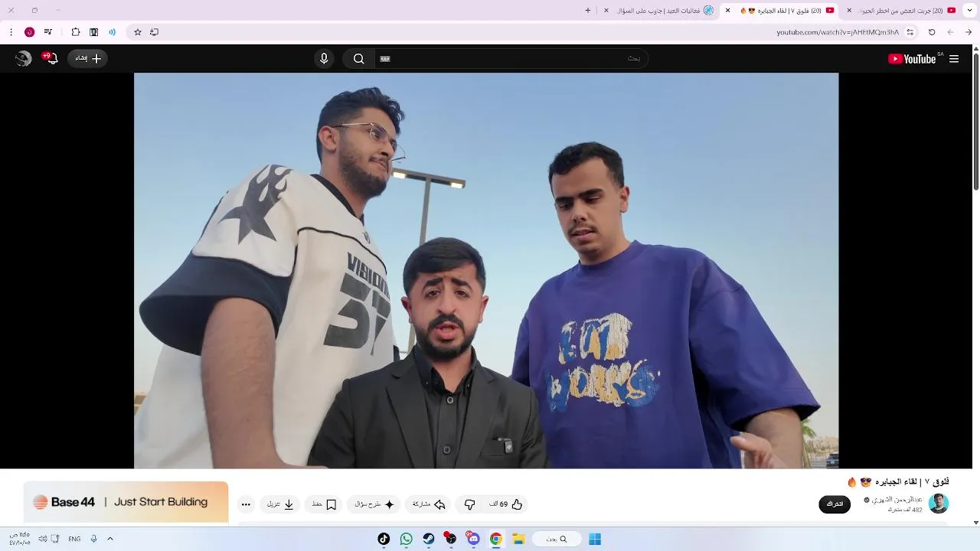Open the YouTube guide hamburger menu
Viewport: 980px width, 551px height.
tap(954, 59)
